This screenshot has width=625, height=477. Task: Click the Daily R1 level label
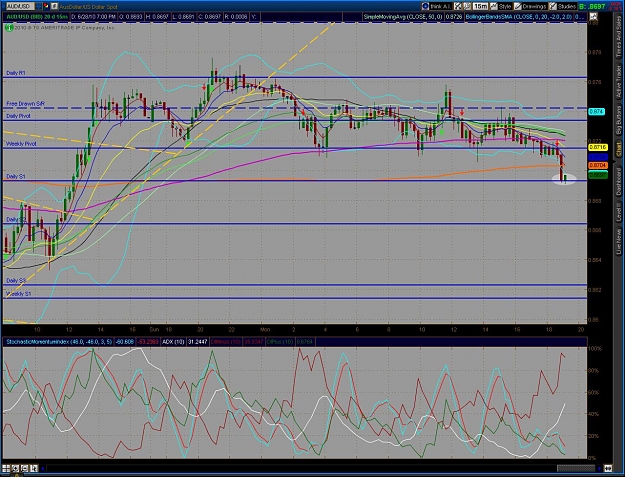16,73
